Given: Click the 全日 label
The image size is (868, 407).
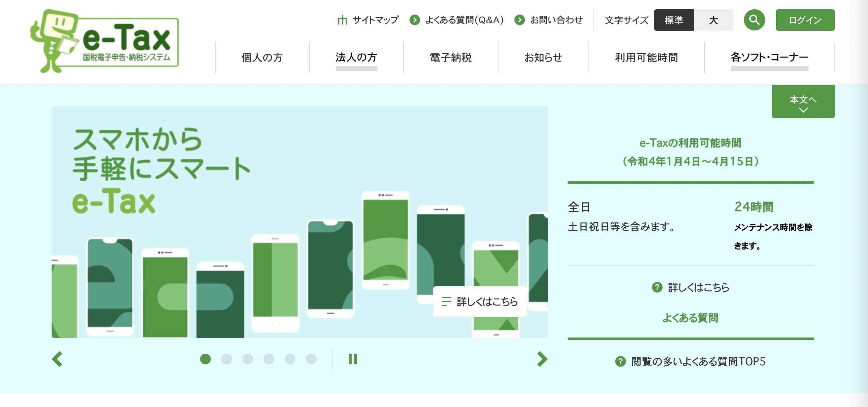Looking at the screenshot, I should point(579,207).
